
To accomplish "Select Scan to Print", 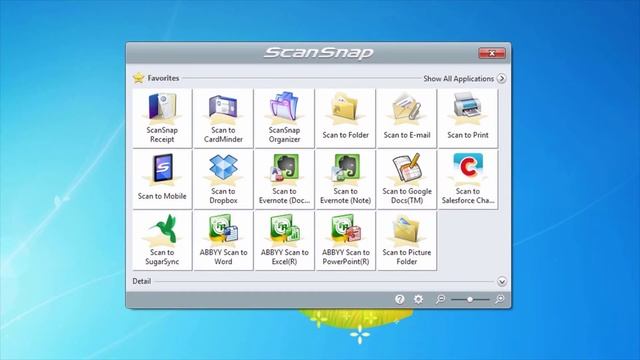I will (468, 118).
